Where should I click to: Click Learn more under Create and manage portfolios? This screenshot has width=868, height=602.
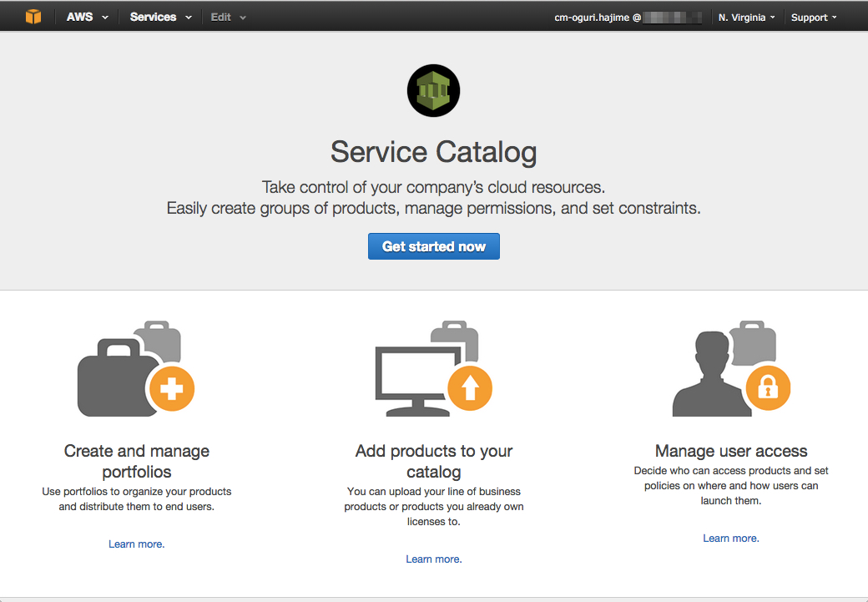[x=136, y=544]
